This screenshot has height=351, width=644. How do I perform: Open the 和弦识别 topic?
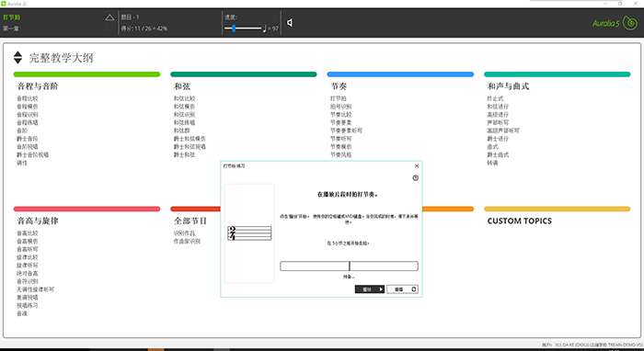184,115
